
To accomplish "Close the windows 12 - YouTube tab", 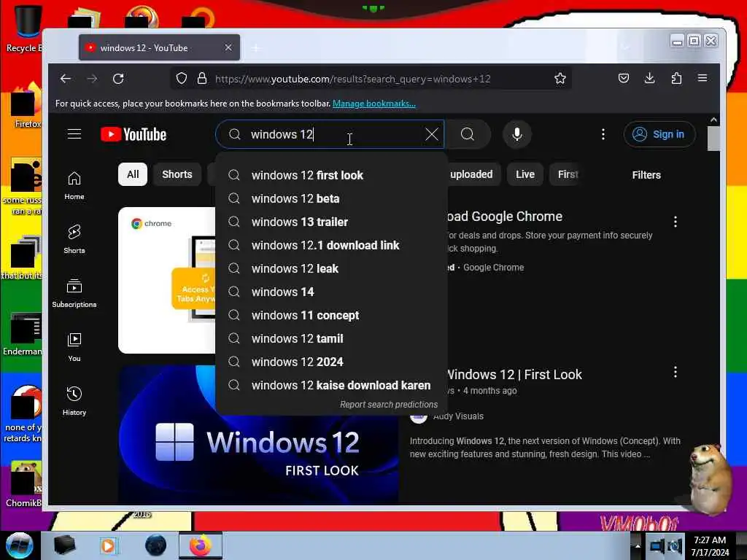I will click(x=228, y=47).
